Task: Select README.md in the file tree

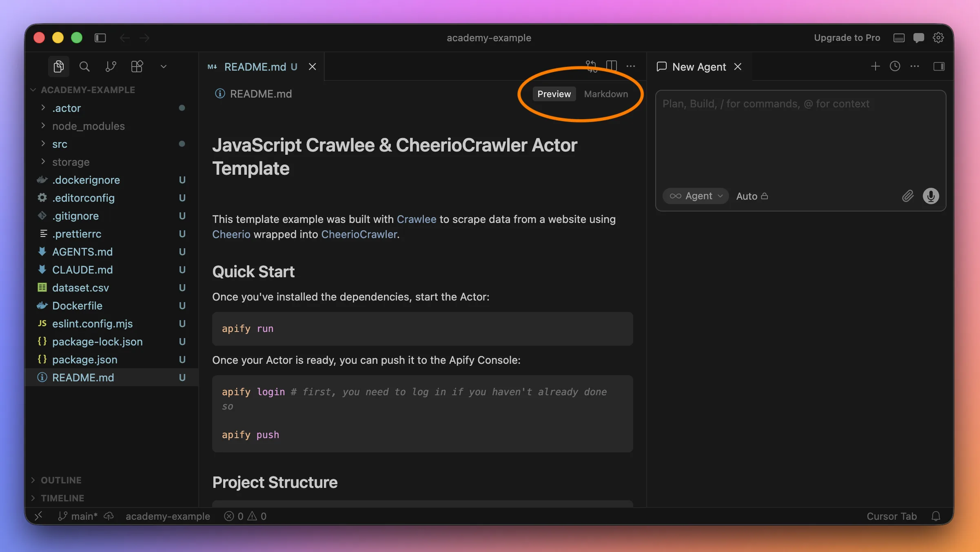Action: coord(111,377)
